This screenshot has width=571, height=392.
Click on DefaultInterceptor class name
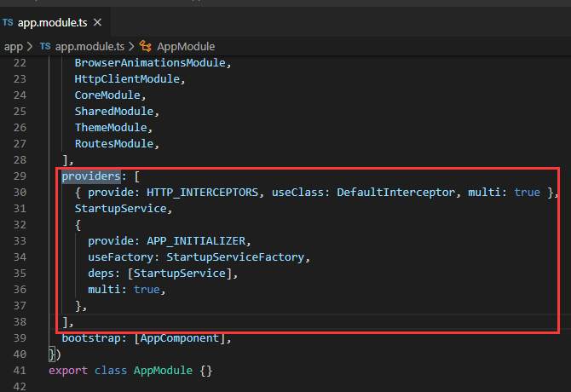(x=395, y=193)
